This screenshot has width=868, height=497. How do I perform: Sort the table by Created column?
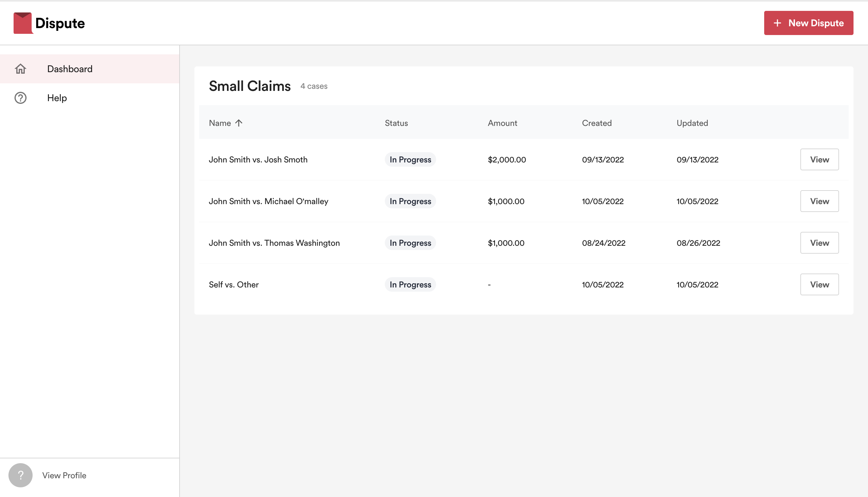[x=596, y=123]
